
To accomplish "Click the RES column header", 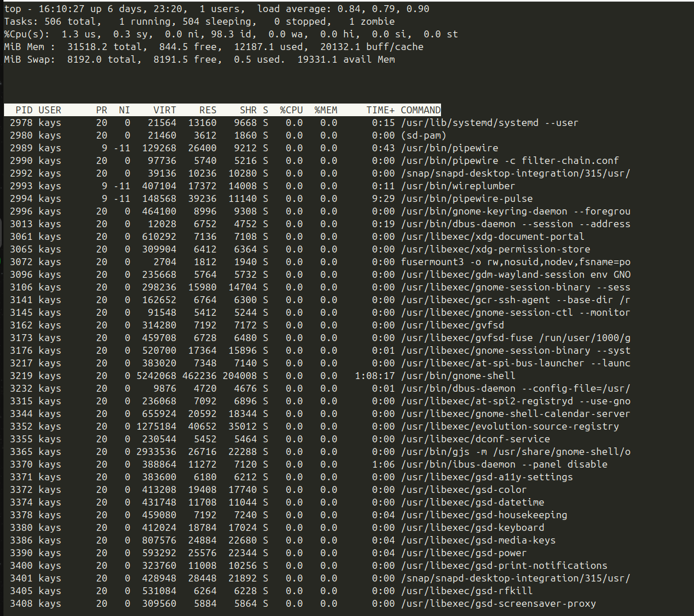I will (208, 110).
